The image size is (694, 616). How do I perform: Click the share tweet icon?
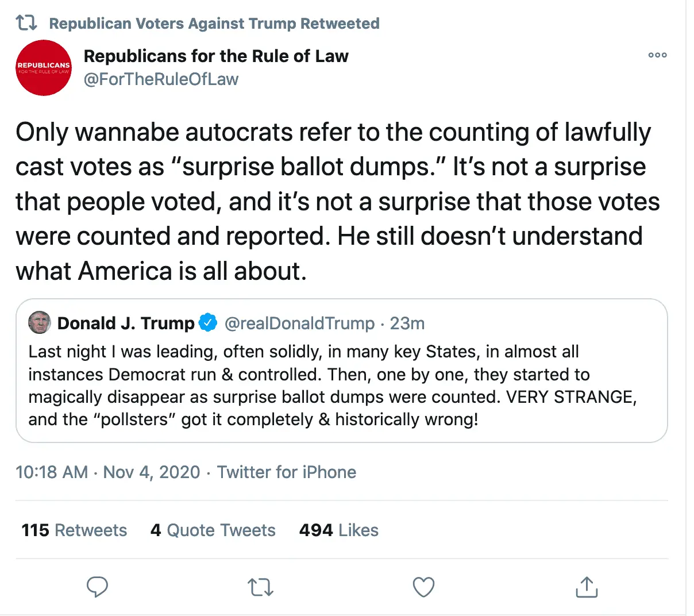click(586, 587)
